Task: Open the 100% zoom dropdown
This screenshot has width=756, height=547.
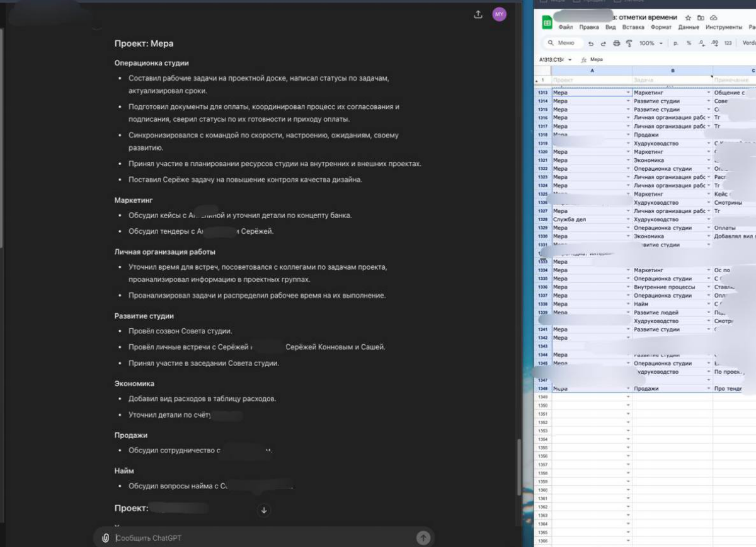Action: 651,43
